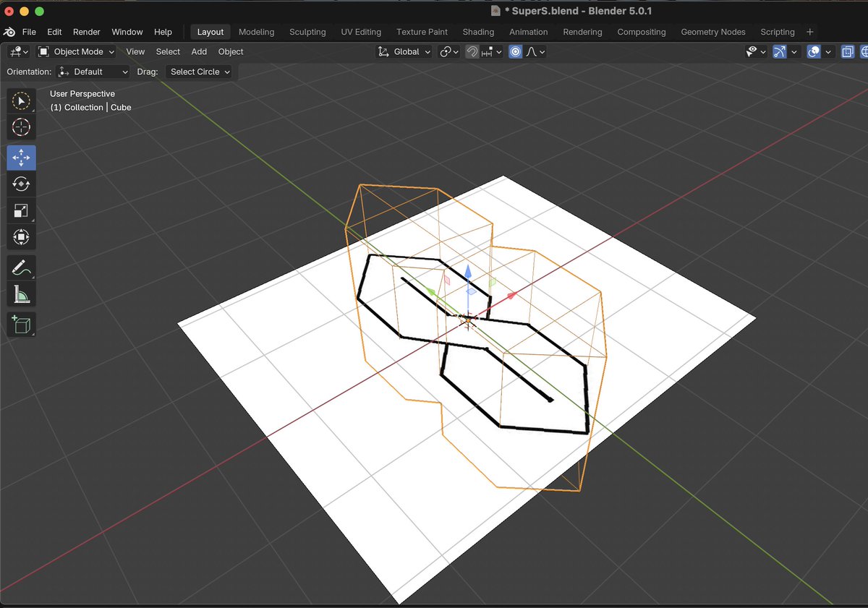
Task: Switch to the Scripting workspace tab
Action: pyautogui.click(x=778, y=32)
